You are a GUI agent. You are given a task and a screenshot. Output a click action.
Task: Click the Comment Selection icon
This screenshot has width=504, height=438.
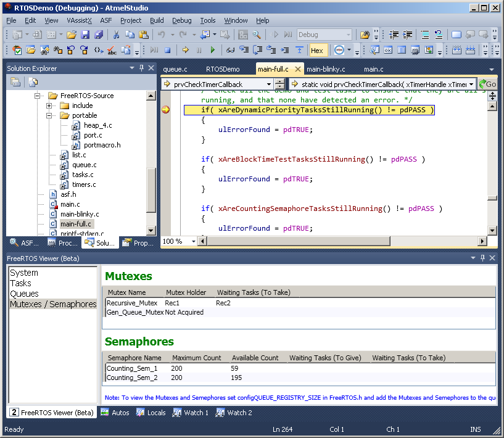pos(425,35)
